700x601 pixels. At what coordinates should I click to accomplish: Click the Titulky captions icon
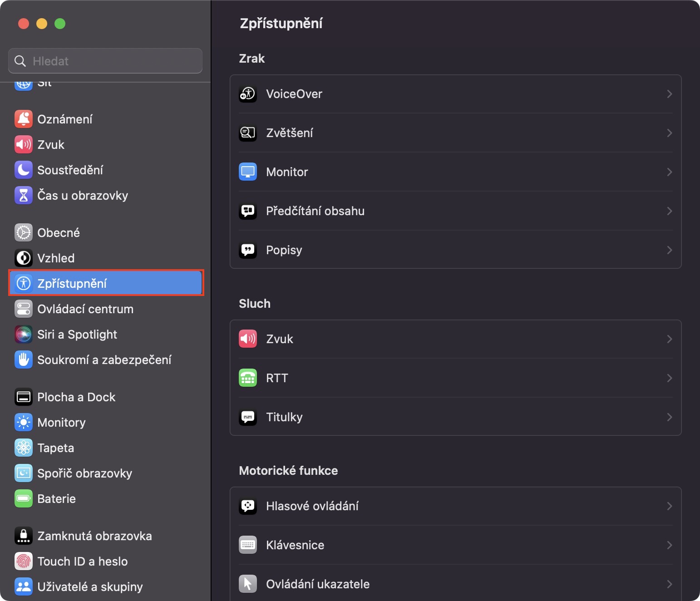248,417
